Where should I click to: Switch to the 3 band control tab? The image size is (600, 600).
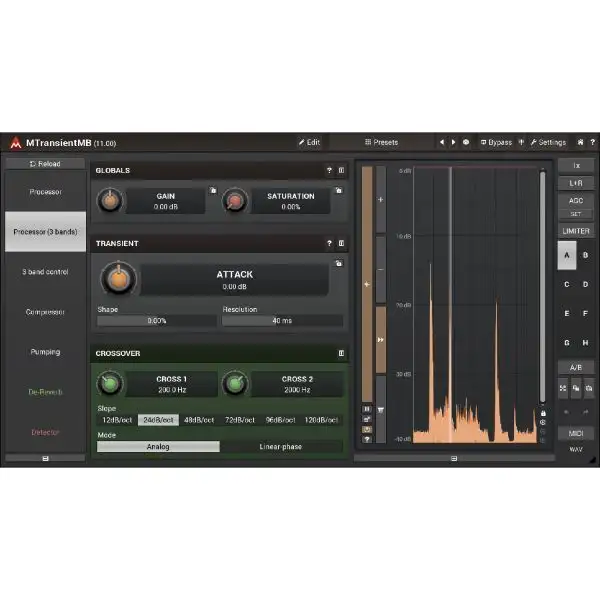[x=45, y=272]
